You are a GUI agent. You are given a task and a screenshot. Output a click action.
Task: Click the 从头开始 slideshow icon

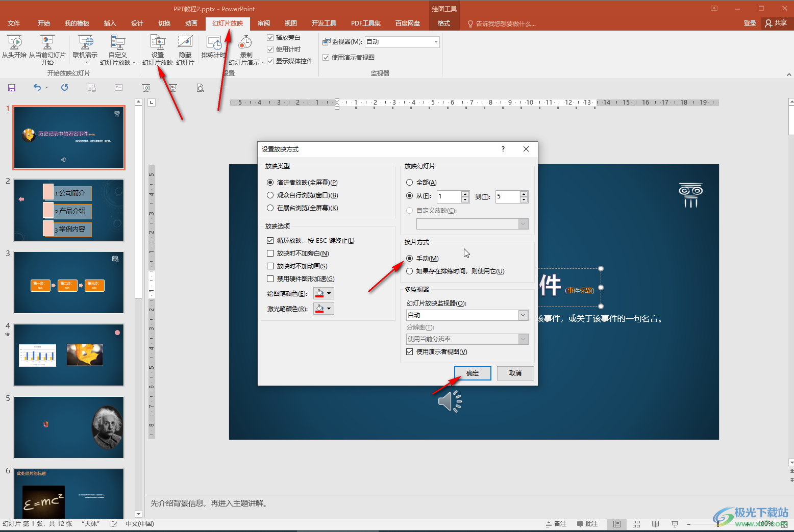(14, 43)
